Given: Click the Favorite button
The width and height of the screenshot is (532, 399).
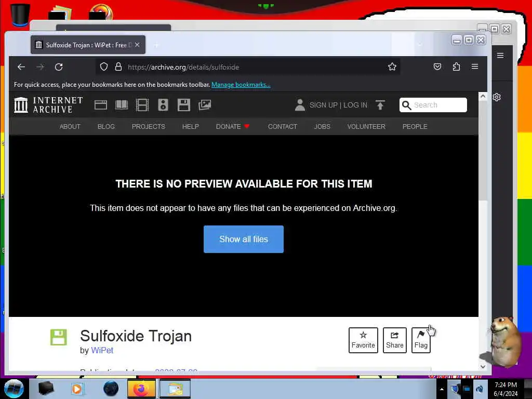Looking at the screenshot, I should (363, 340).
